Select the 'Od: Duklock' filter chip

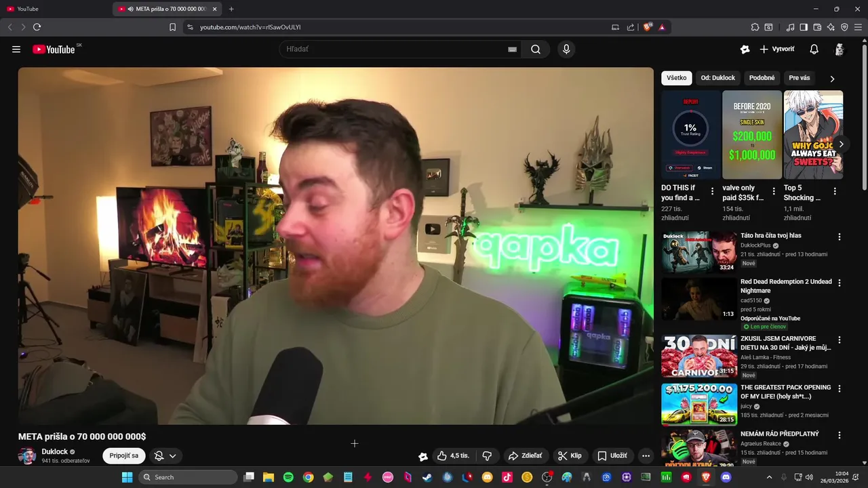(x=718, y=78)
